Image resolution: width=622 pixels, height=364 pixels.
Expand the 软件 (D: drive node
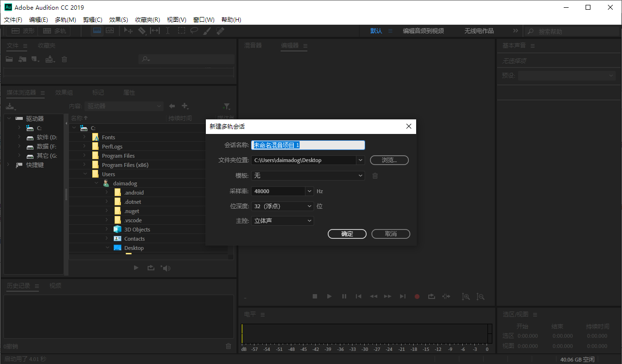(19, 137)
